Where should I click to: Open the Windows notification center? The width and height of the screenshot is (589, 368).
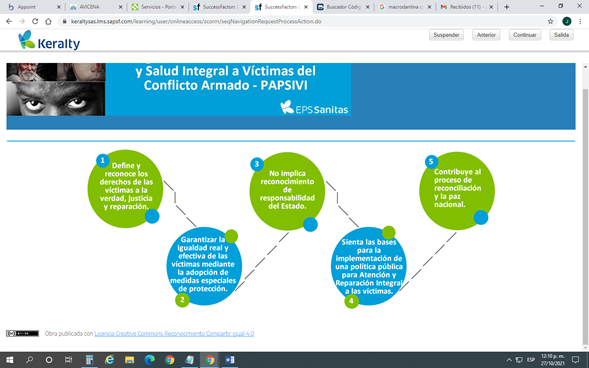[x=575, y=360]
